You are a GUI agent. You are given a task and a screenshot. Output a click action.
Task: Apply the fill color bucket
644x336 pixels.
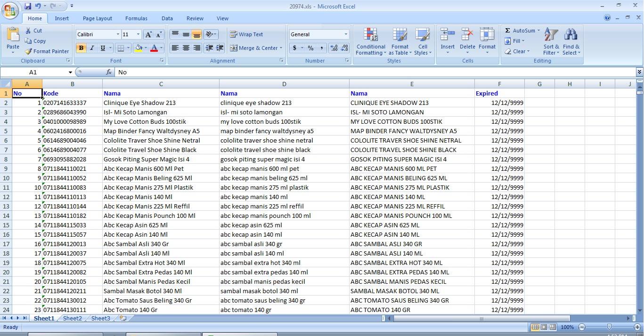click(139, 48)
